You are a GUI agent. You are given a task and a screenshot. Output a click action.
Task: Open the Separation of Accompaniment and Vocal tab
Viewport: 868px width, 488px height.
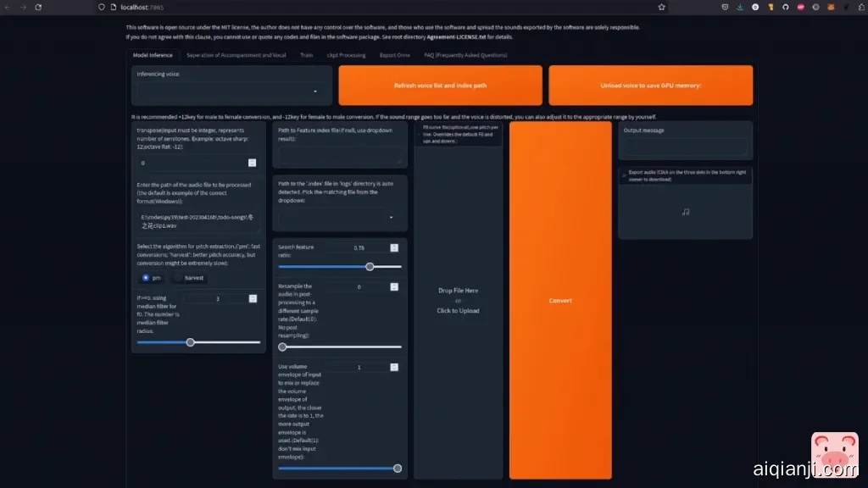(x=236, y=55)
